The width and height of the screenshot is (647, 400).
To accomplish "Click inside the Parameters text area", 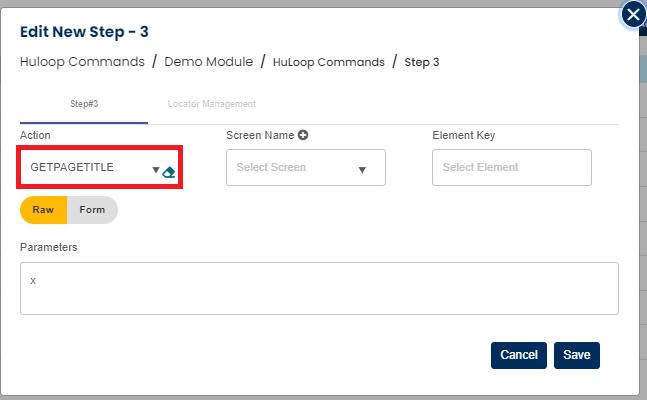I will pos(319,289).
